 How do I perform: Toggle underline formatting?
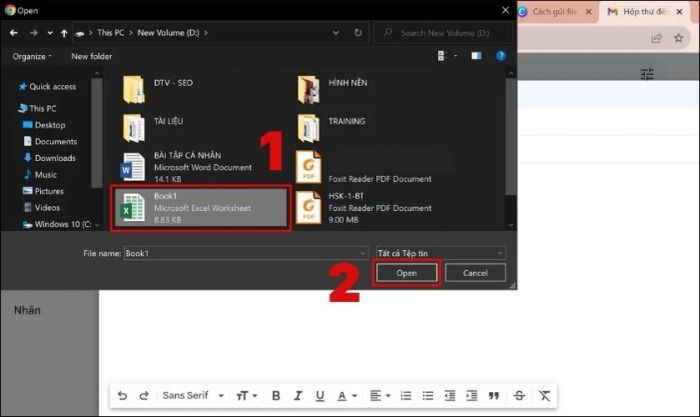321,395
